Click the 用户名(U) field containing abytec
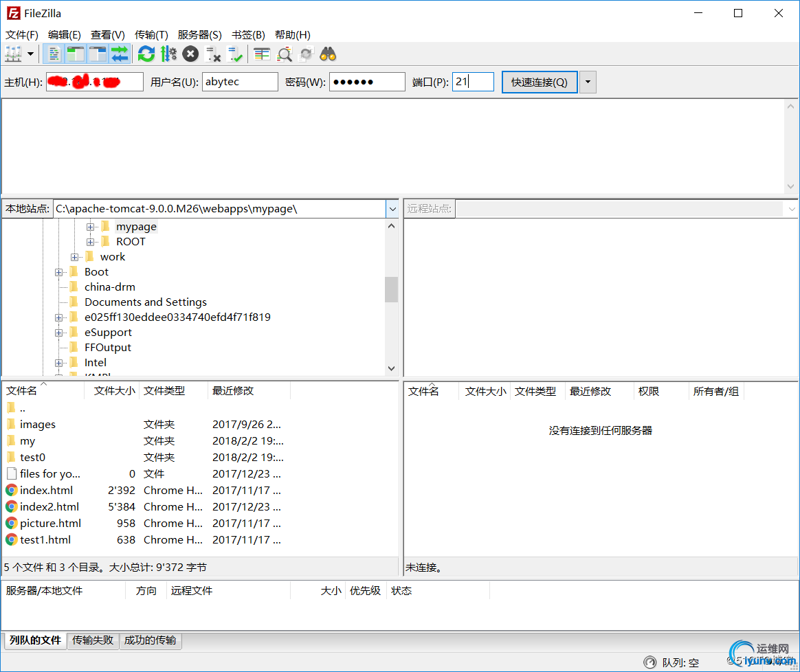This screenshot has width=800, height=672. pyautogui.click(x=240, y=82)
